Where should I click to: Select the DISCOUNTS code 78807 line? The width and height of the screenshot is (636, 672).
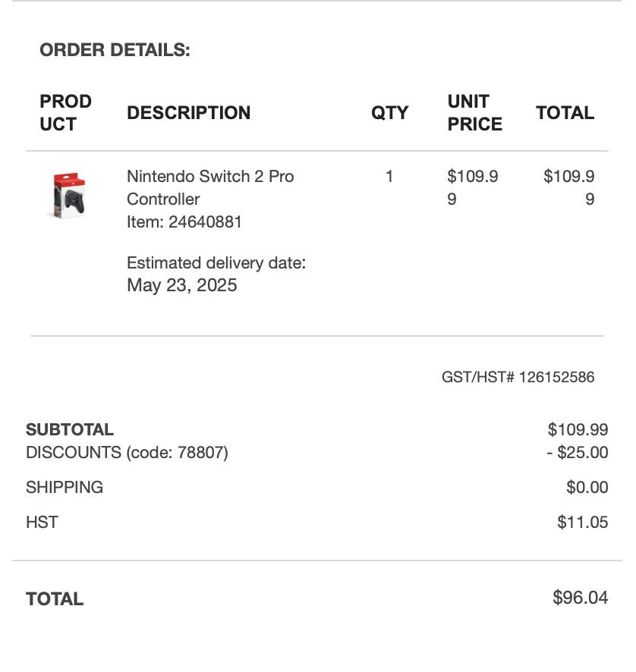pyautogui.click(x=127, y=453)
